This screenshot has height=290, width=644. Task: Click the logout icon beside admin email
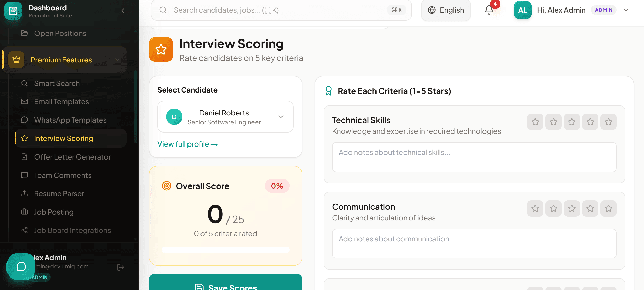click(x=121, y=267)
